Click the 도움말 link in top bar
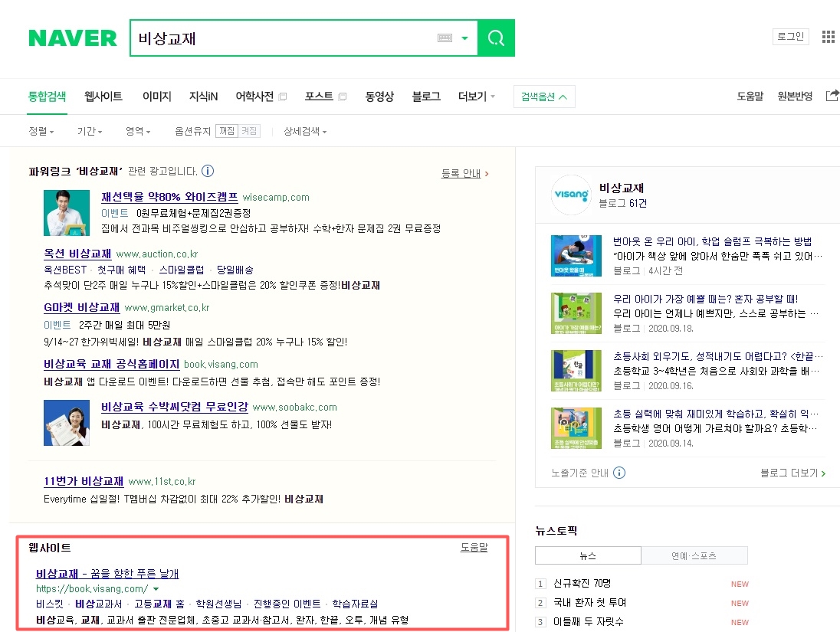840x632 pixels. (750, 97)
